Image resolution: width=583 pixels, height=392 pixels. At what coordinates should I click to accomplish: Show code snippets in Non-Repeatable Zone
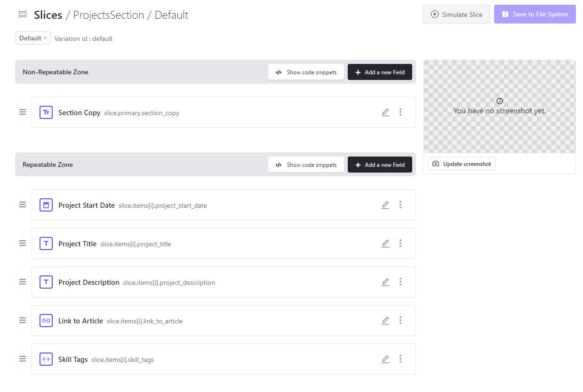click(x=306, y=72)
